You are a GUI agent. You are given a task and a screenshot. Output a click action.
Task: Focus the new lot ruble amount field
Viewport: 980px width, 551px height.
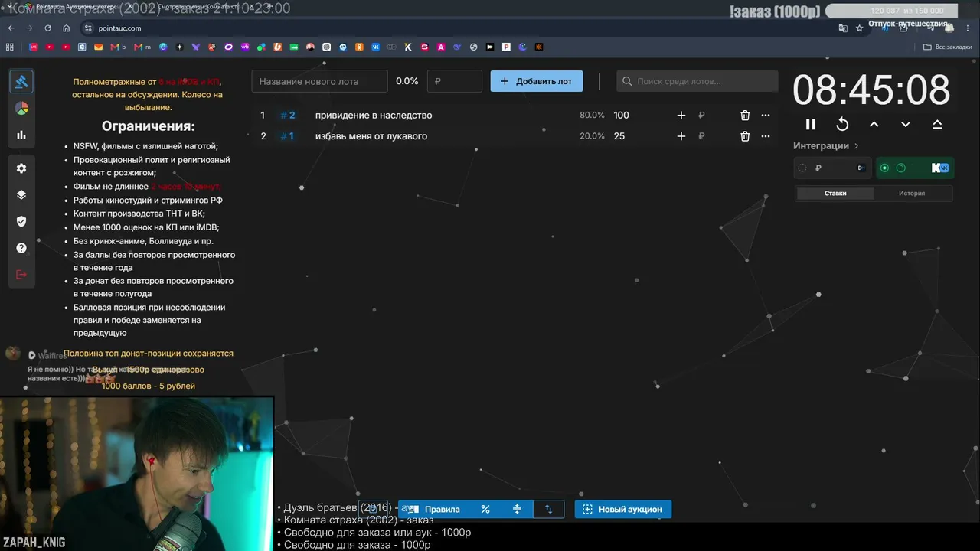455,81
